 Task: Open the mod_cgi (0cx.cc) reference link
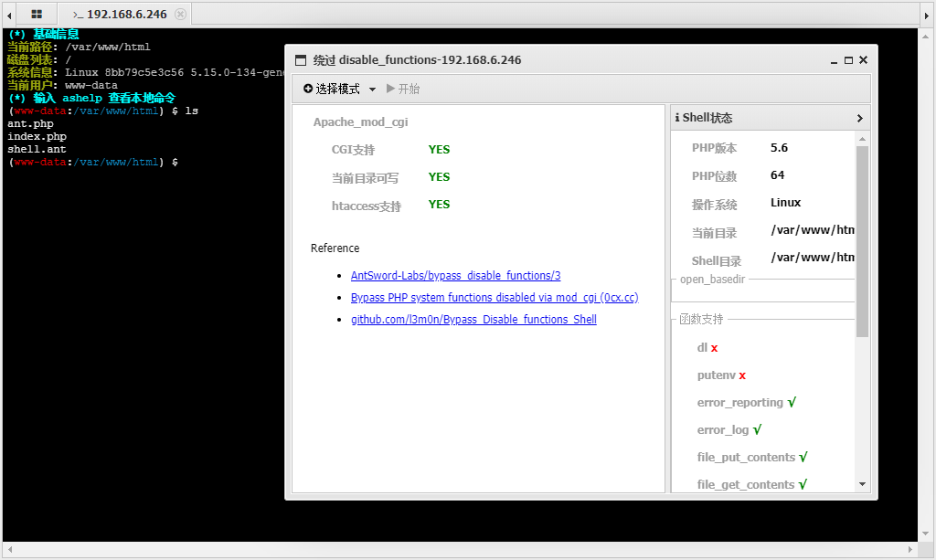tap(494, 298)
